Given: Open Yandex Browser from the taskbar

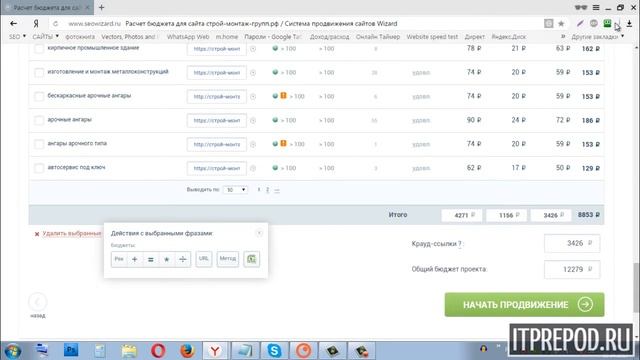Looking at the screenshot, I should pyautogui.click(x=215, y=350).
